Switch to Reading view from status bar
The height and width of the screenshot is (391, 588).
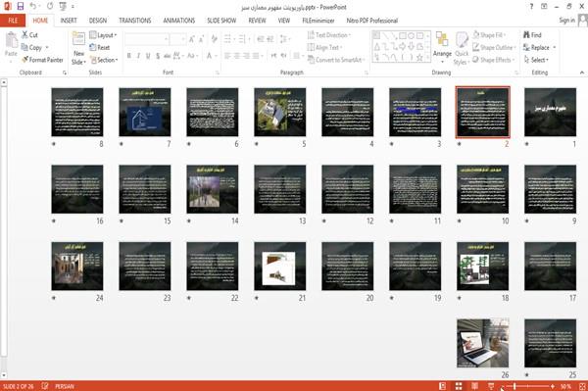(474, 386)
